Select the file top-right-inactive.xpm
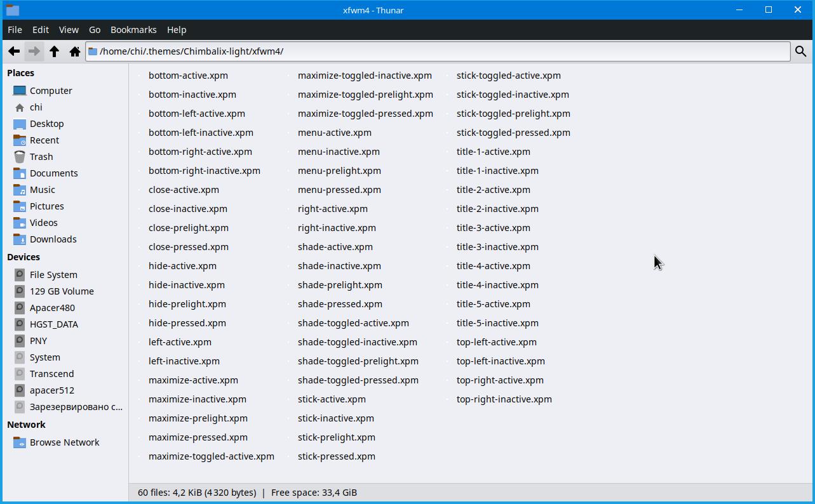Viewport: 815px width, 504px height. tap(504, 399)
